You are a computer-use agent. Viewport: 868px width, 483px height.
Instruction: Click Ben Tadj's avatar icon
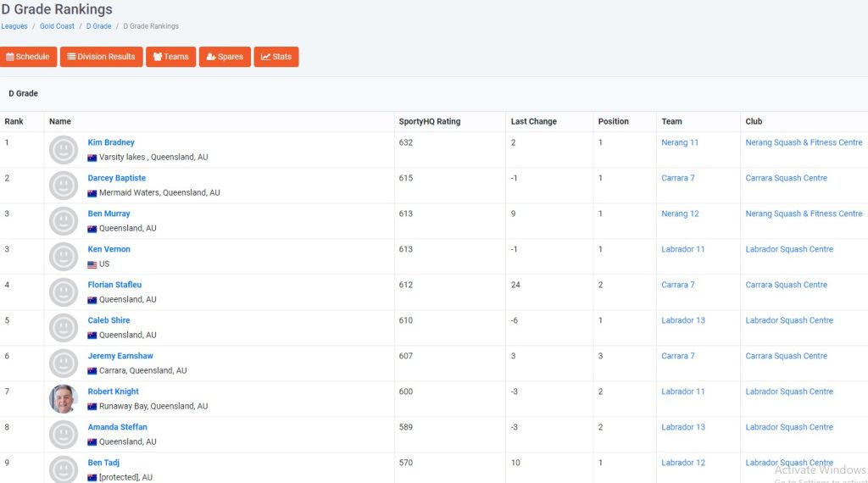point(64,469)
